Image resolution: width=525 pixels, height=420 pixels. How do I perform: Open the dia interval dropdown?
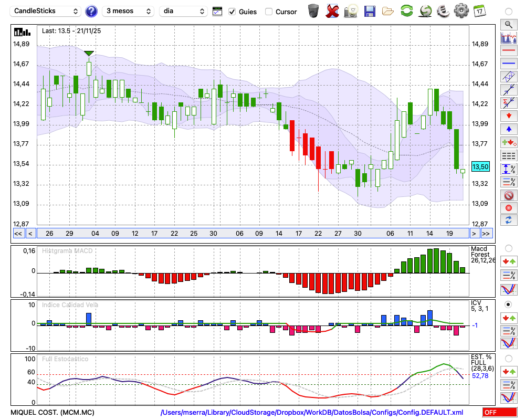(183, 11)
